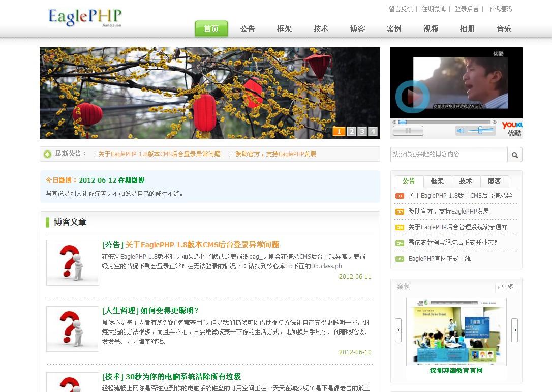Click the 下载源码 top link
Viewport: 552px width, 392px height.
coord(500,9)
